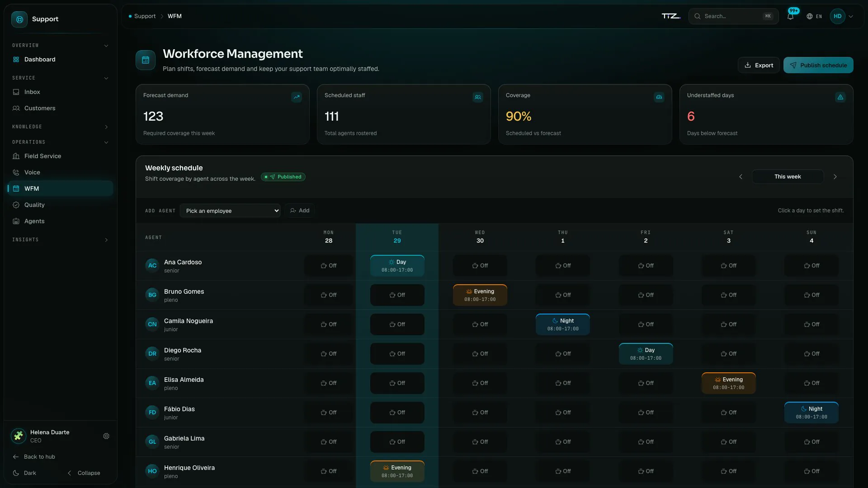Click the Export button
The width and height of the screenshot is (868, 488).
click(x=759, y=65)
